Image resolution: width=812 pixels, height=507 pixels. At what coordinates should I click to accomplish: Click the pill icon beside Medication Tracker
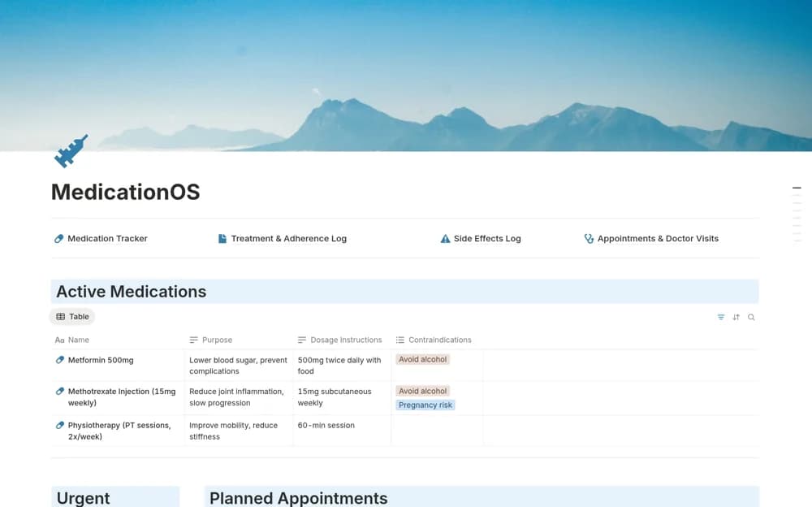58,238
